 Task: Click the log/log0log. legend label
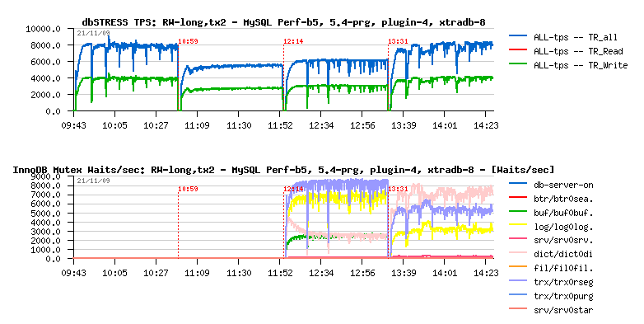click(563, 227)
